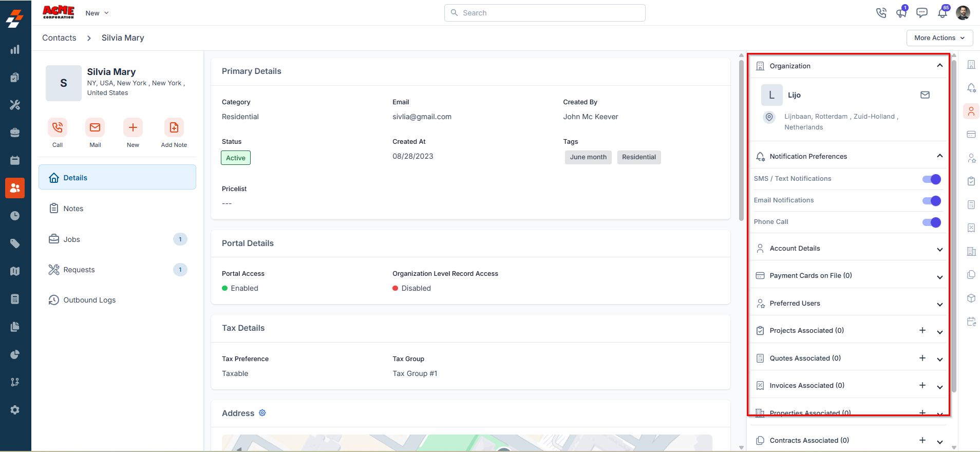Click the Add Note icon
980x452 pixels.
174,127
